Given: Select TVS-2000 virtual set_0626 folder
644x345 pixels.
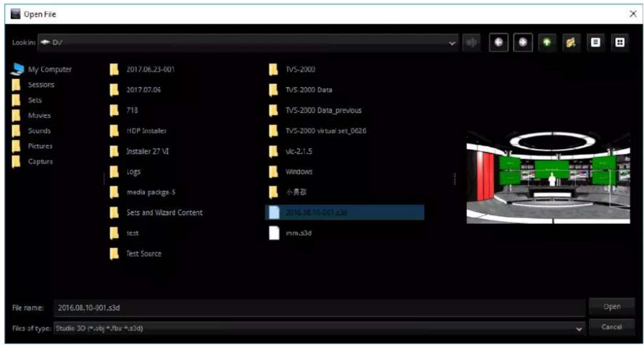Looking at the screenshot, I should point(318,130).
